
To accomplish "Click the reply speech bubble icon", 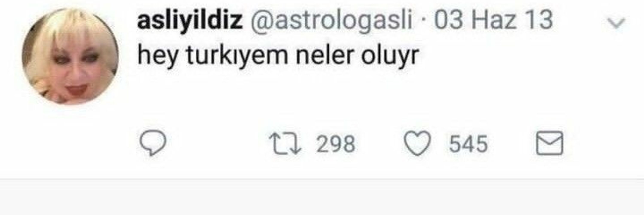I will 153,143.
